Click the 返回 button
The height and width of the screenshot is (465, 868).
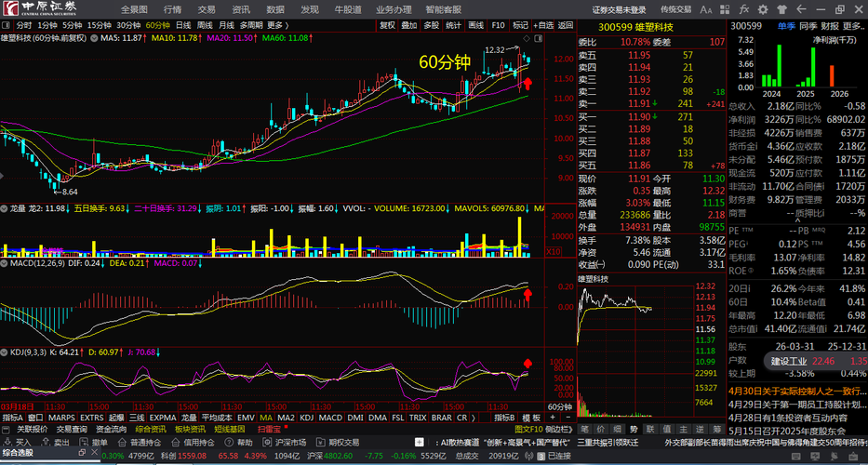(x=566, y=25)
